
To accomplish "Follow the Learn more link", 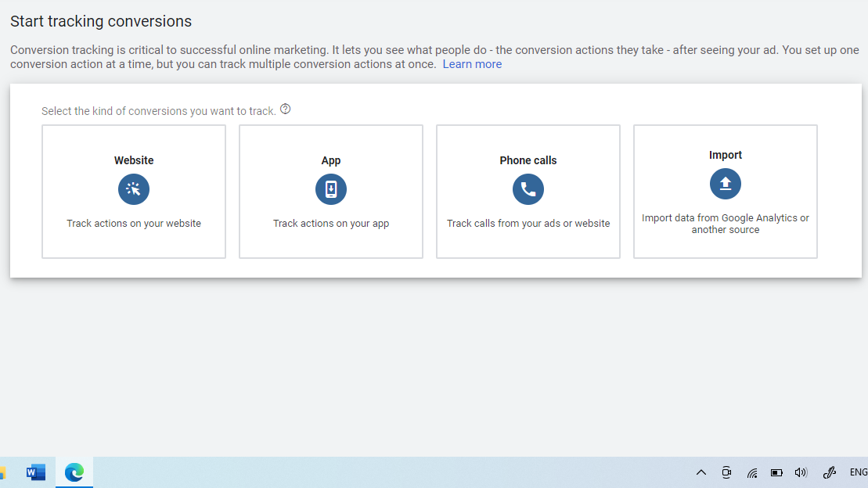I will click(x=472, y=64).
